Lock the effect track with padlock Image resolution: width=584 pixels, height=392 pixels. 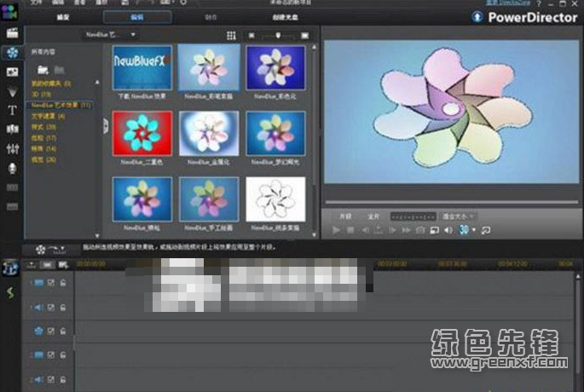(63, 331)
